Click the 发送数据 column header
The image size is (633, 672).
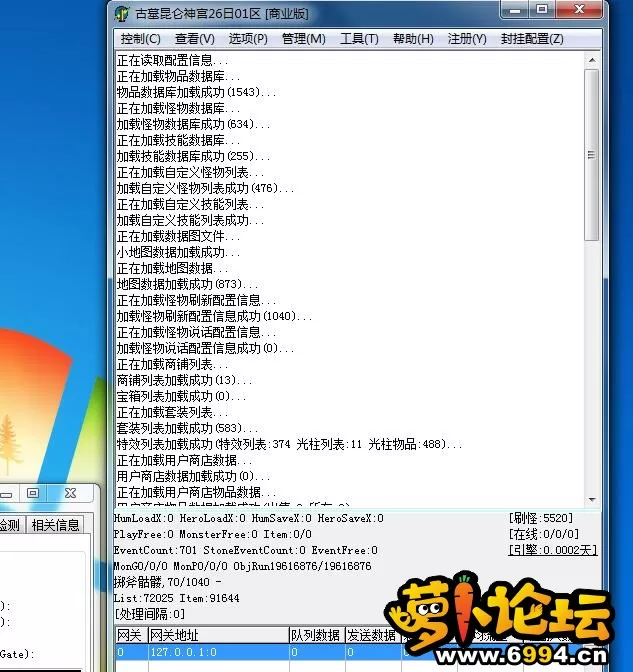[x=373, y=635]
